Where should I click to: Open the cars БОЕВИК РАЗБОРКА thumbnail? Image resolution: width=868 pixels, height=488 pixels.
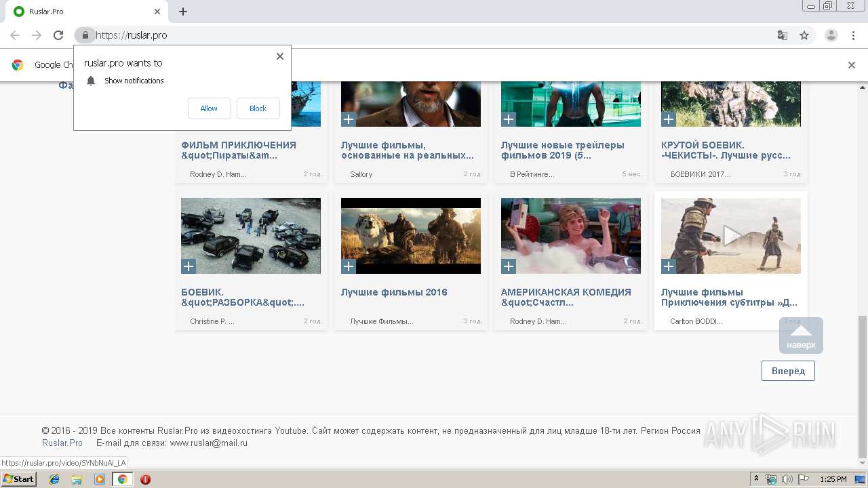click(251, 236)
